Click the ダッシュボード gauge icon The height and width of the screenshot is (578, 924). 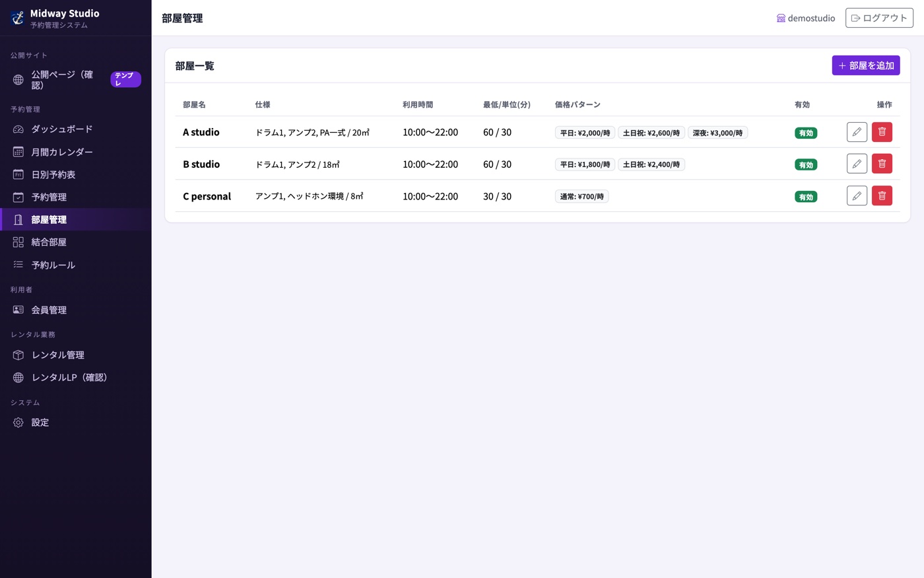(x=18, y=129)
